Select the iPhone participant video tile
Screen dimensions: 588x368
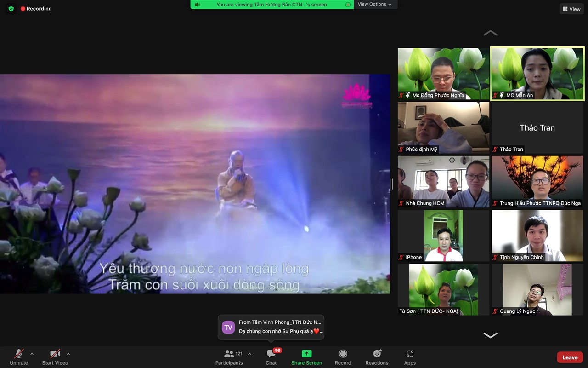[x=444, y=236]
